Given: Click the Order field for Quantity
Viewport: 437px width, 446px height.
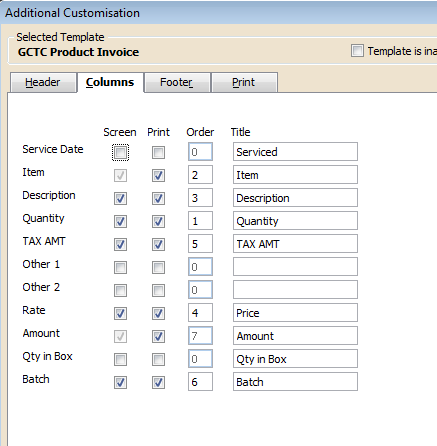Looking at the screenshot, I should (200, 221).
